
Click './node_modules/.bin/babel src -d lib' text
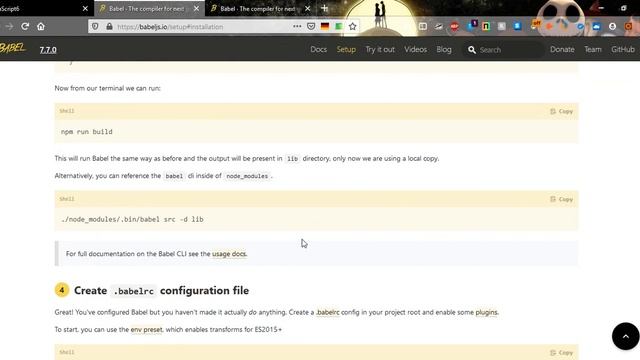tap(132, 219)
